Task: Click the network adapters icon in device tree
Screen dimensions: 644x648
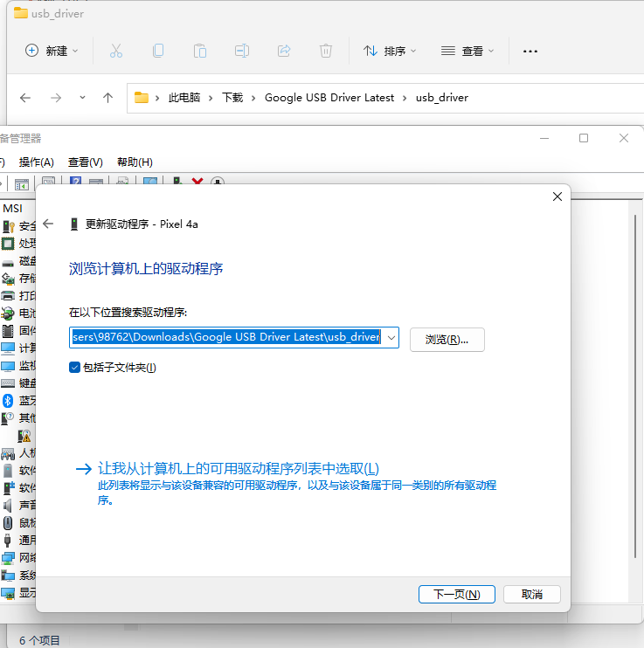Action: (x=8, y=558)
